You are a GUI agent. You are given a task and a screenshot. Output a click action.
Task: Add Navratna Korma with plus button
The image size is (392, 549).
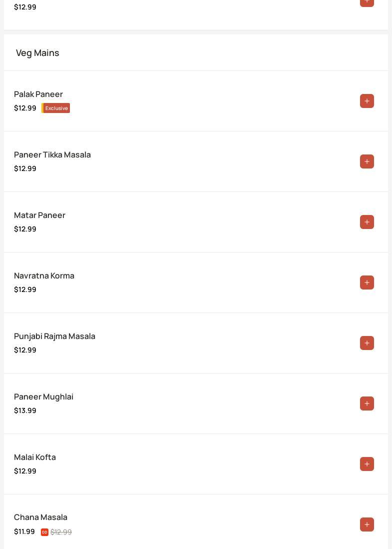[367, 282]
